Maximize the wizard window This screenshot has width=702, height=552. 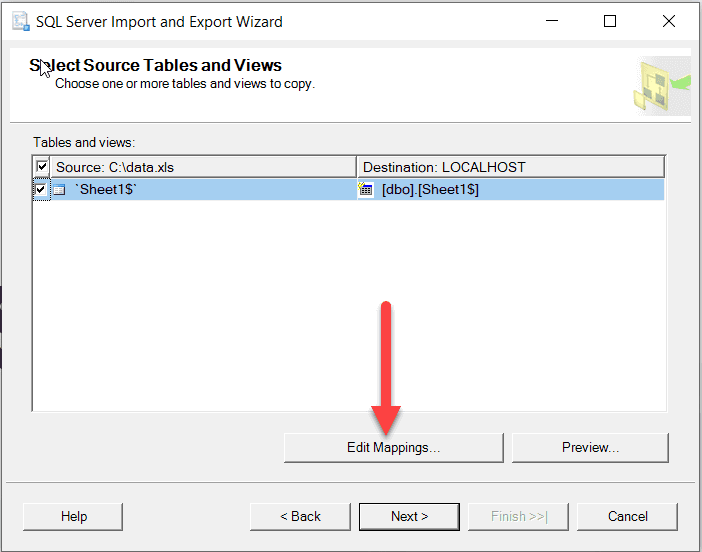[610, 21]
